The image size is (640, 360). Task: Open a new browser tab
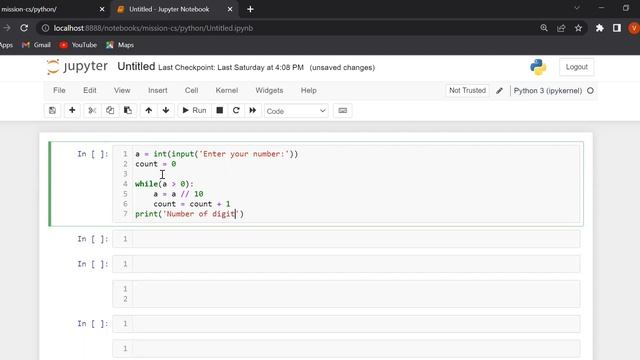[x=250, y=9]
